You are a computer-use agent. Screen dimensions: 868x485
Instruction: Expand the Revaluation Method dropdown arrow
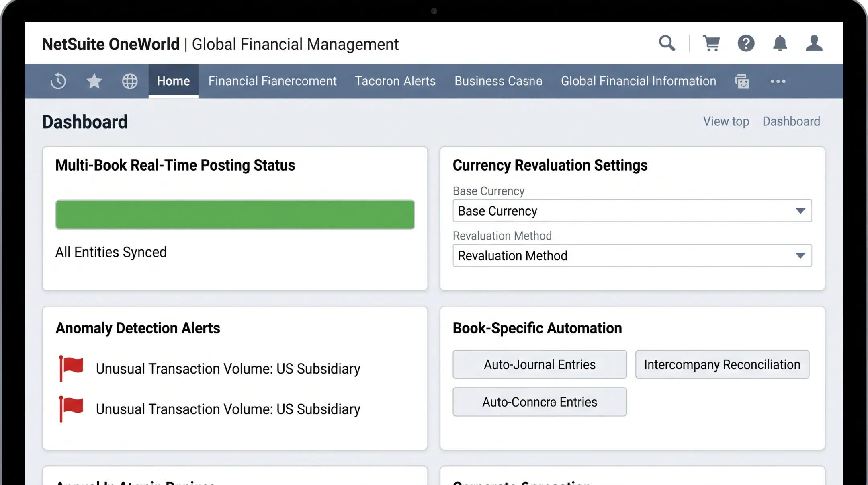pos(800,255)
